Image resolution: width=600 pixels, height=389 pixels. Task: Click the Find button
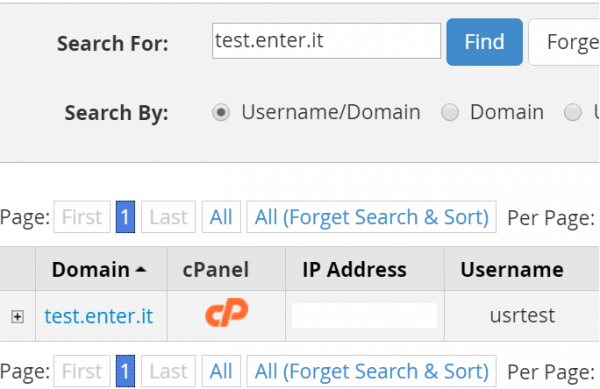pos(484,42)
